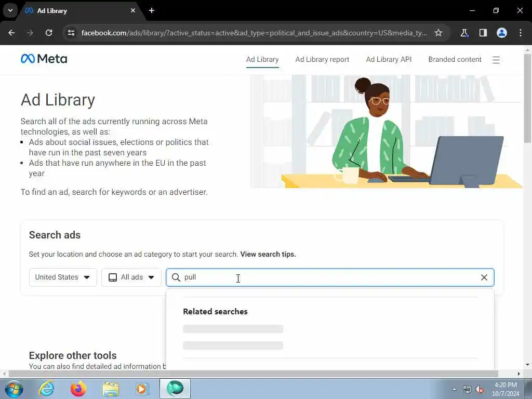The width and height of the screenshot is (532, 399).
Task: Open the Windows Start menu
Action: click(x=14, y=389)
